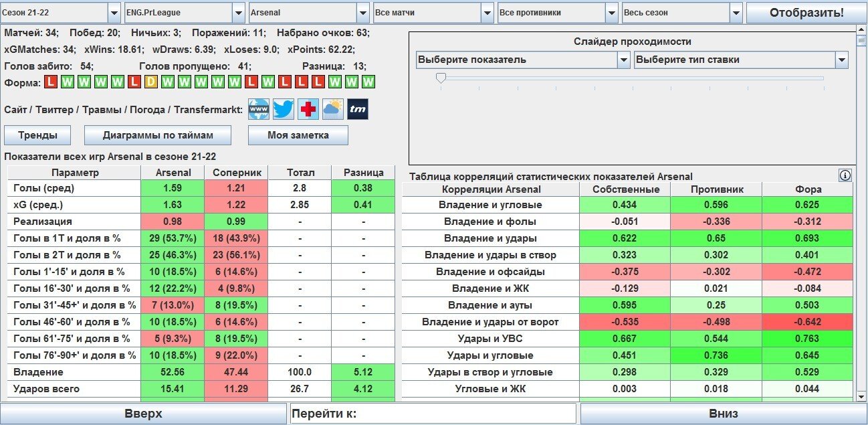Screen dimensions: 868x425
Task: Expand the Сезон 21-22 season dropdown
Action: point(60,13)
